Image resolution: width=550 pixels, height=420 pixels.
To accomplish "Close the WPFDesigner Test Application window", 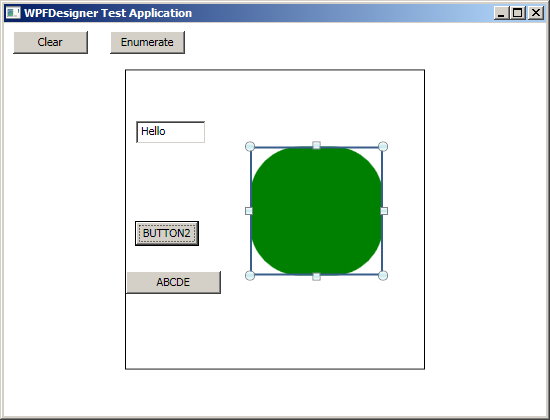I will [536, 13].
